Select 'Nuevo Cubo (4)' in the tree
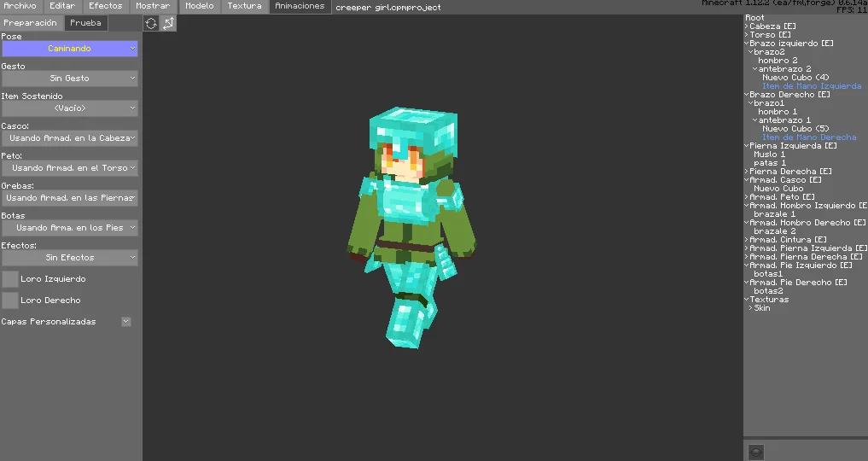868x461 pixels. click(795, 78)
